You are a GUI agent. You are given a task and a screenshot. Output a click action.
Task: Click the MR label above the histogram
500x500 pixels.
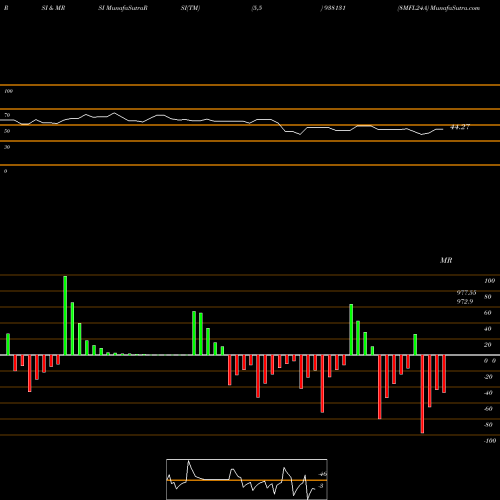446,260
